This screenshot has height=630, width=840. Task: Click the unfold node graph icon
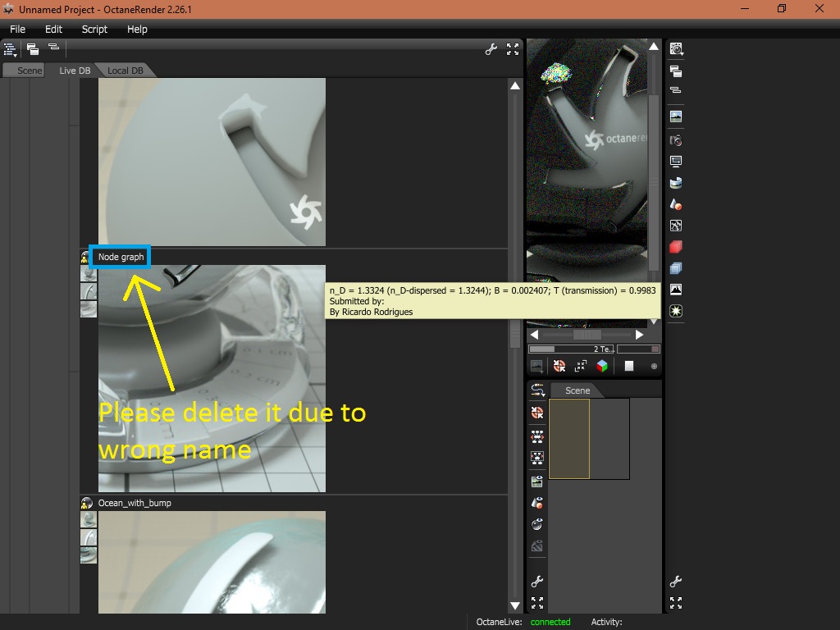[x=536, y=436]
